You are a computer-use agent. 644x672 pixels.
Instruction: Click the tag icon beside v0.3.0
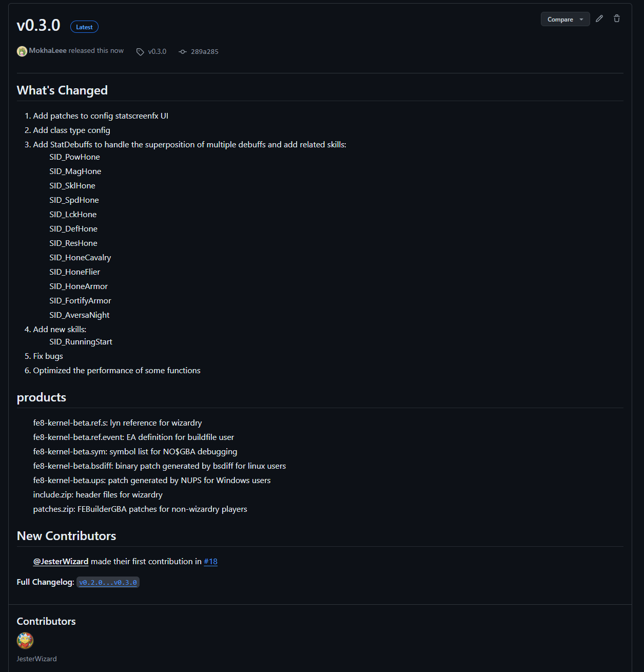point(140,52)
